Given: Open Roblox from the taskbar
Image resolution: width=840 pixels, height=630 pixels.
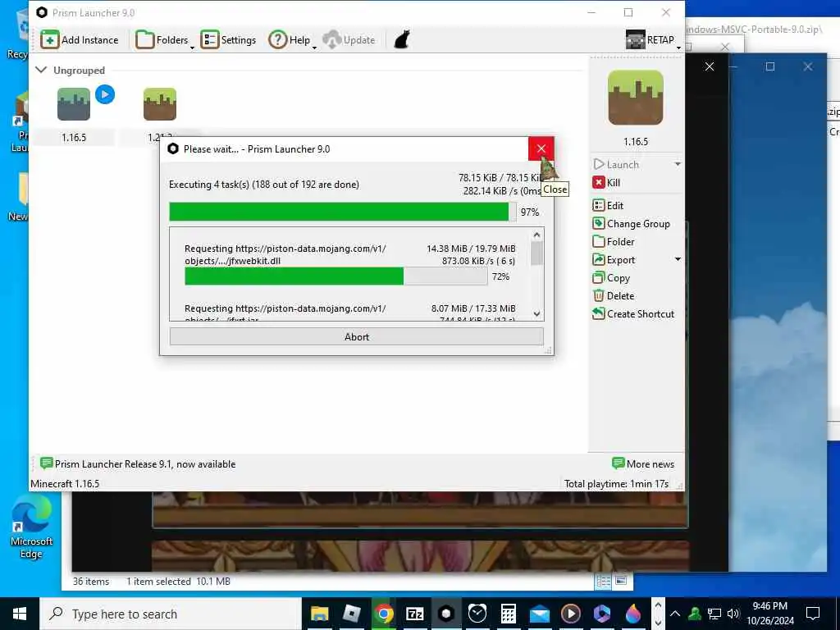Looking at the screenshot, I should point(351,614).
